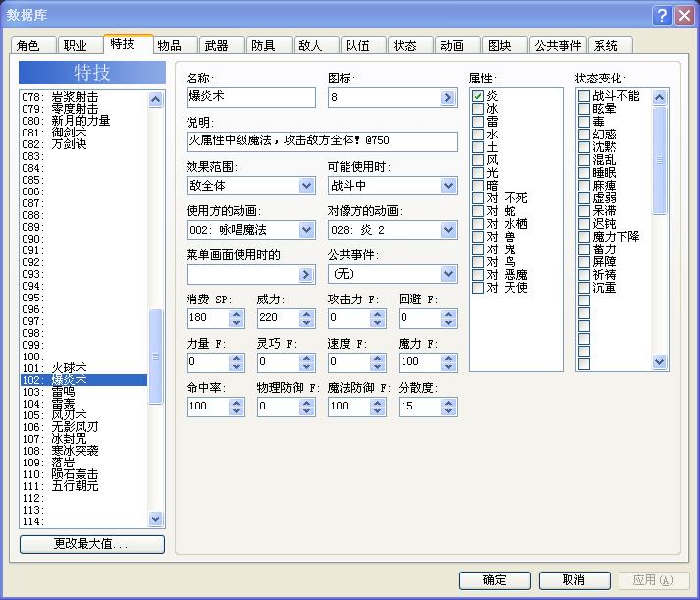Click the 取消 button

click(574, 580)
